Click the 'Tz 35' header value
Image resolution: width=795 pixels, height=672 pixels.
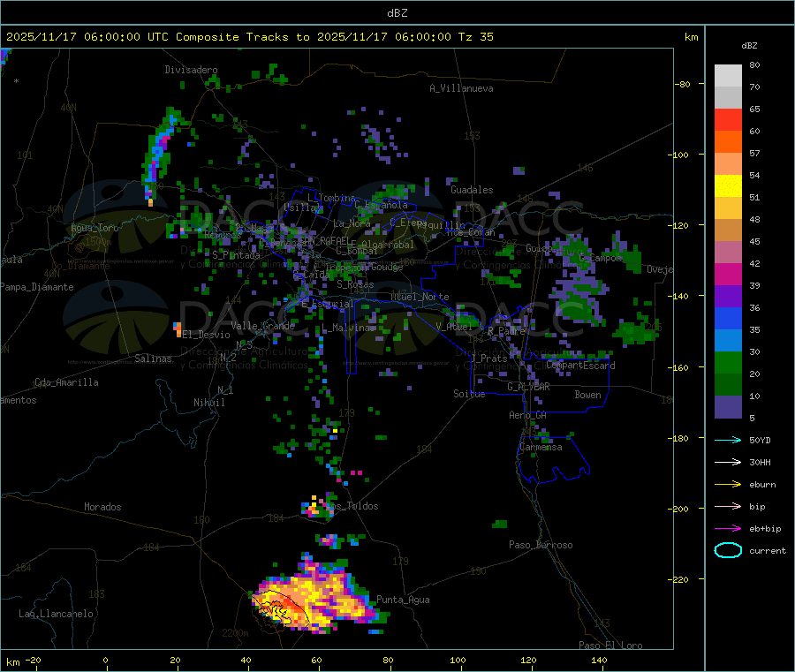click(475, 37)
